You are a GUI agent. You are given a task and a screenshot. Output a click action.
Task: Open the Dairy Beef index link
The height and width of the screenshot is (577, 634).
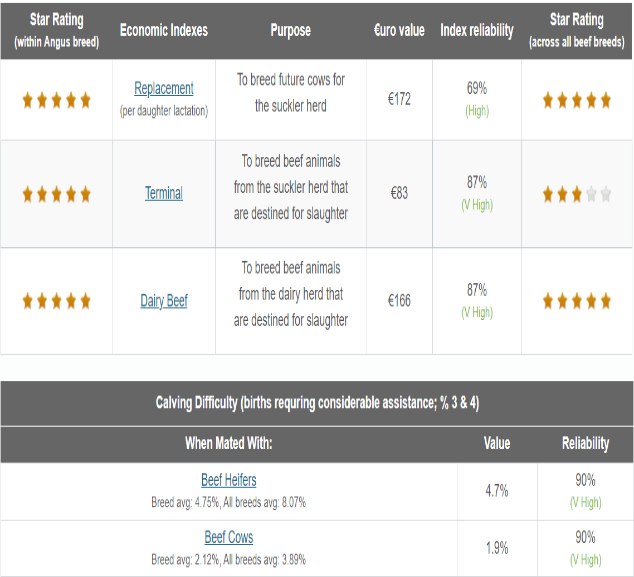coord(164,300)
